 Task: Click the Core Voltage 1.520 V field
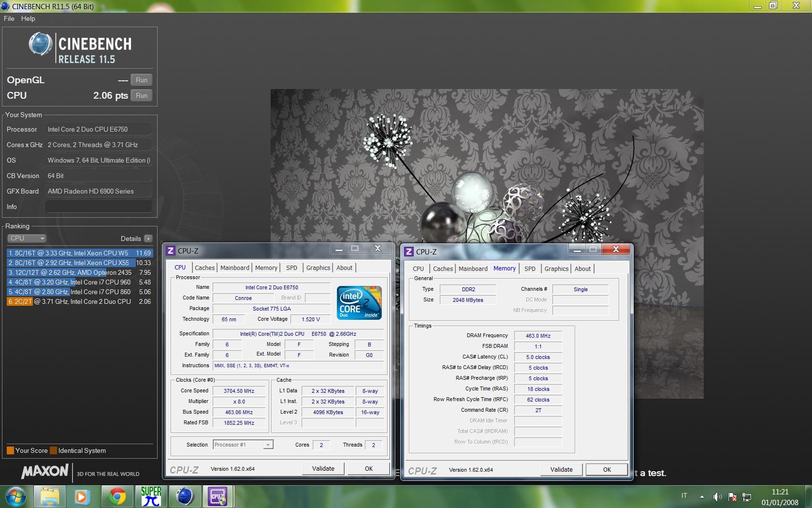(x=310, y=319)
